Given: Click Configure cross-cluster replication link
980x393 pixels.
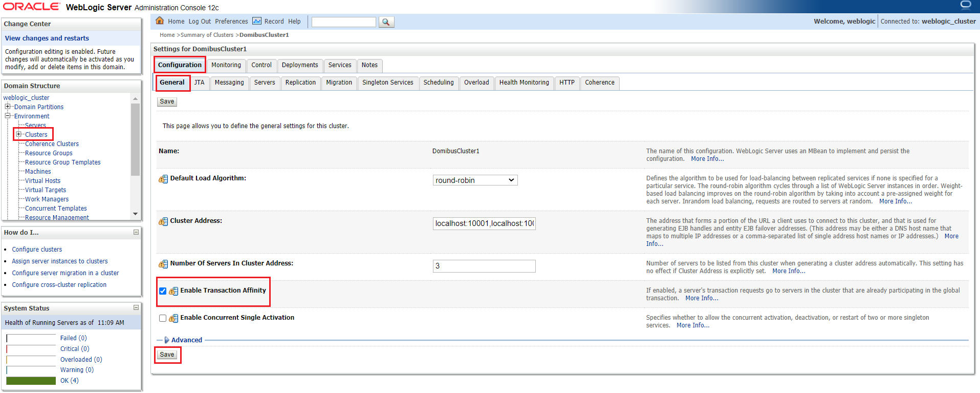Looking at the screenshot, I should (59, 285).
